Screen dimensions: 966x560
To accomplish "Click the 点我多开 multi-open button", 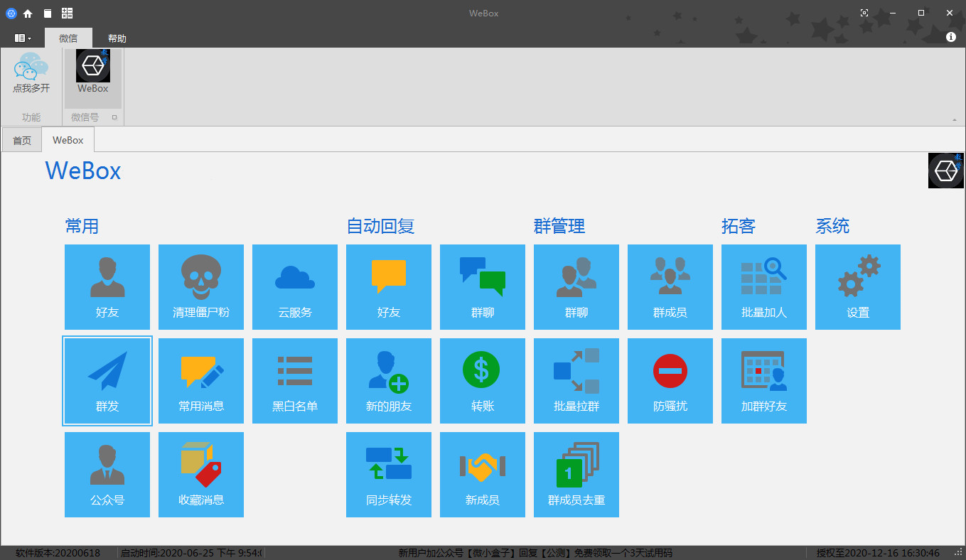I will (x=30, y=74).
